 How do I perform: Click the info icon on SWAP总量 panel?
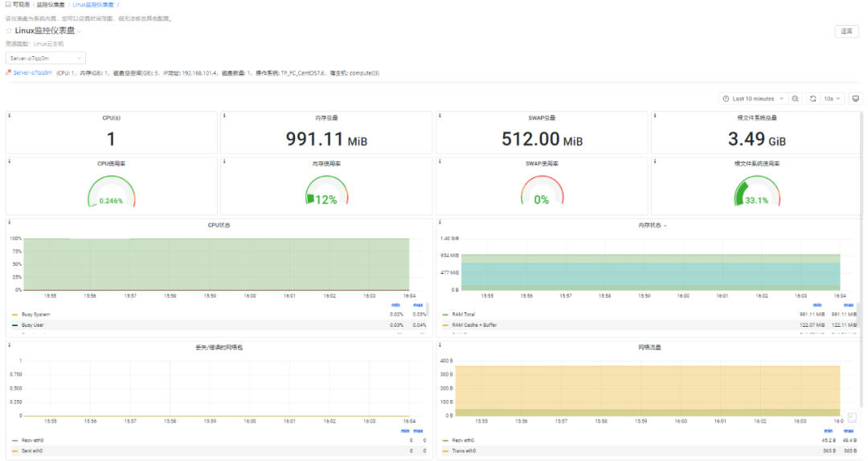440,116
